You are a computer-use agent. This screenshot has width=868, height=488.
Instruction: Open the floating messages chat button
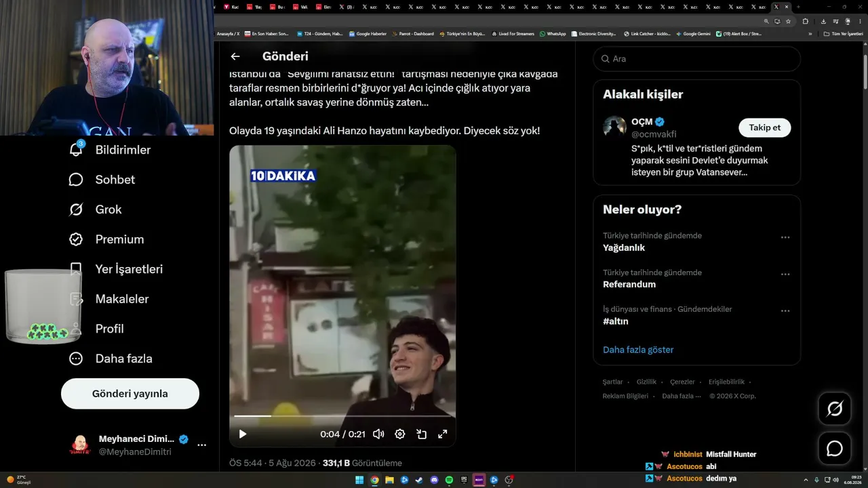pos(835,449)
